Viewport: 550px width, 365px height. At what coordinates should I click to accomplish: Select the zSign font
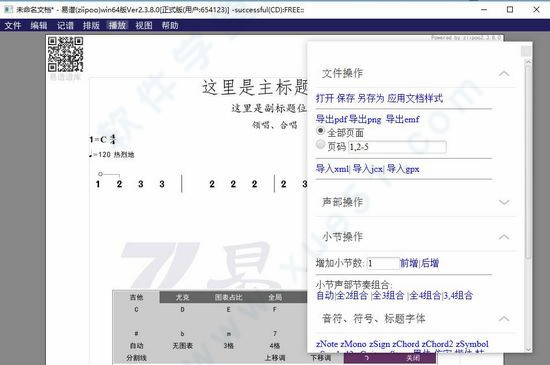(x=380, y=344)
